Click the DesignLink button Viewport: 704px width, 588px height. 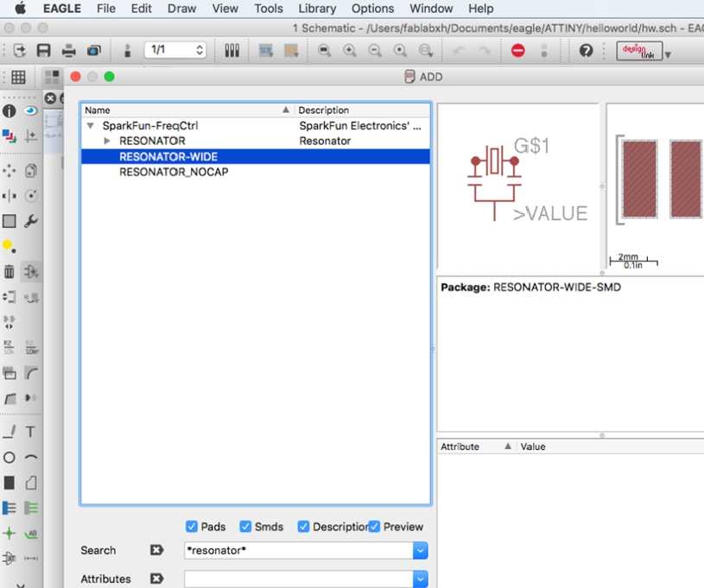pyautogui.click(x=639, y=51)
